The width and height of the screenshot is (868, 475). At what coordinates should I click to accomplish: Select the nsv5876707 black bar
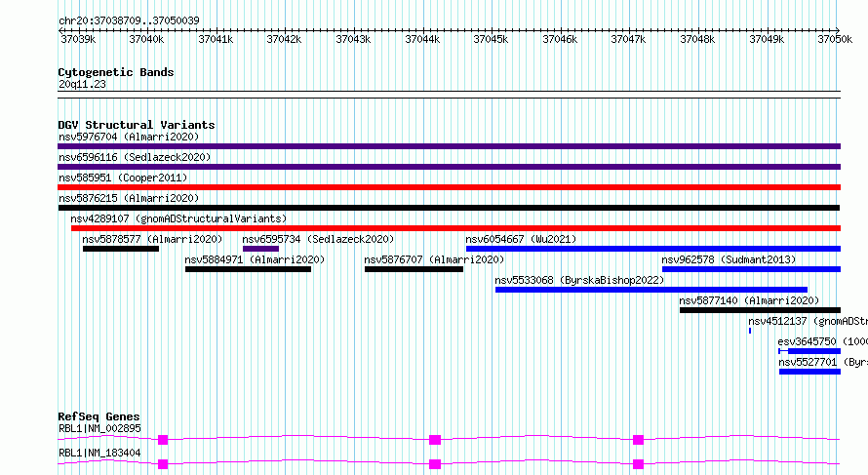pyautogui.click(x=414, y=269)
